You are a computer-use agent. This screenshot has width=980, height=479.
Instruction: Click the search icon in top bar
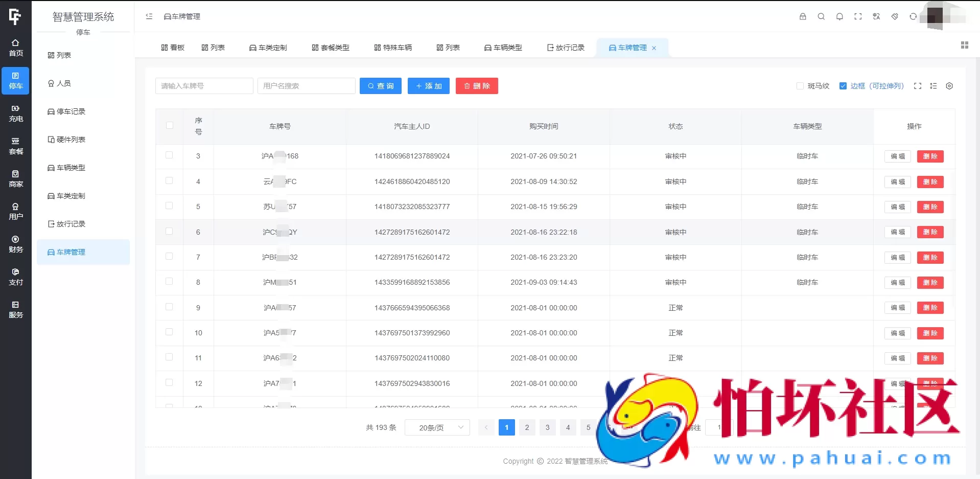(x=822, y=16)
